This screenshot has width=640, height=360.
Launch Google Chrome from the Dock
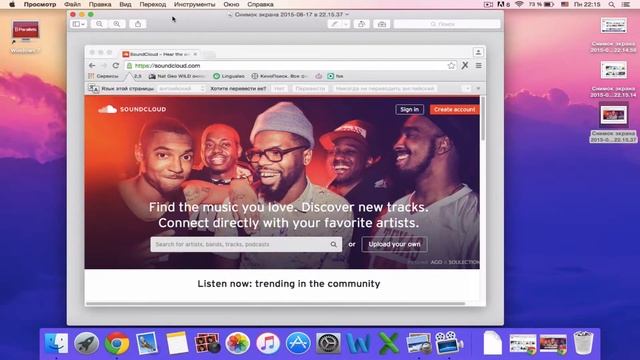pos(117,343)
